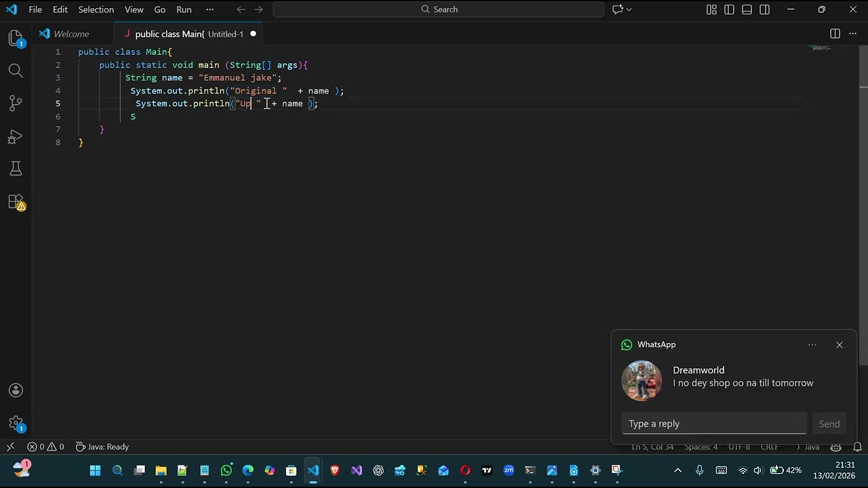Open the Extensions view with warning badge
Screen dimensions: 868x488
(16, 201)
